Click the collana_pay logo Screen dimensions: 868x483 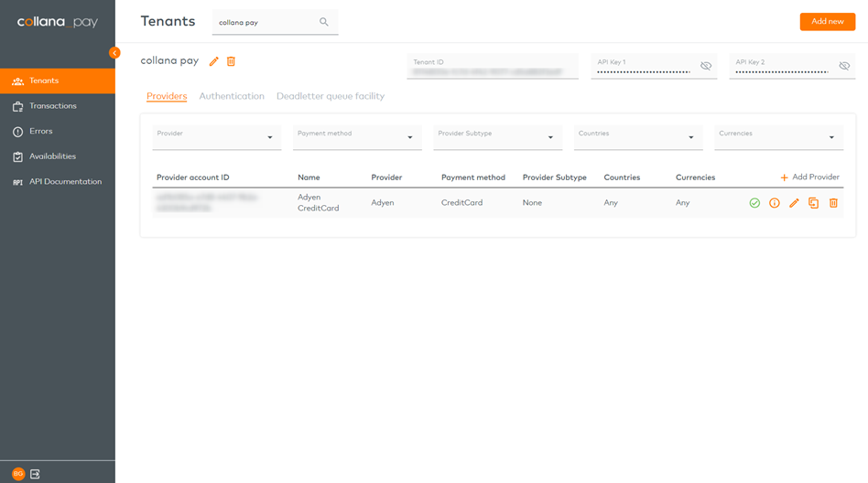click(57, 22)
